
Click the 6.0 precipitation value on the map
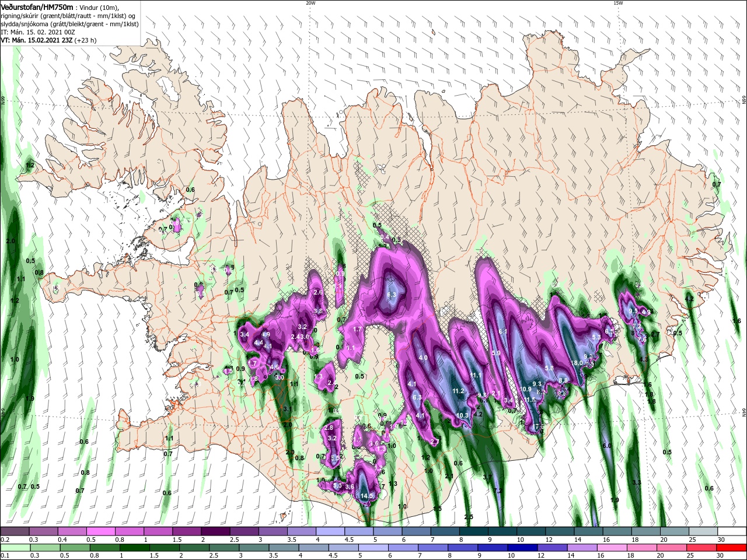[x=606, y=446]
